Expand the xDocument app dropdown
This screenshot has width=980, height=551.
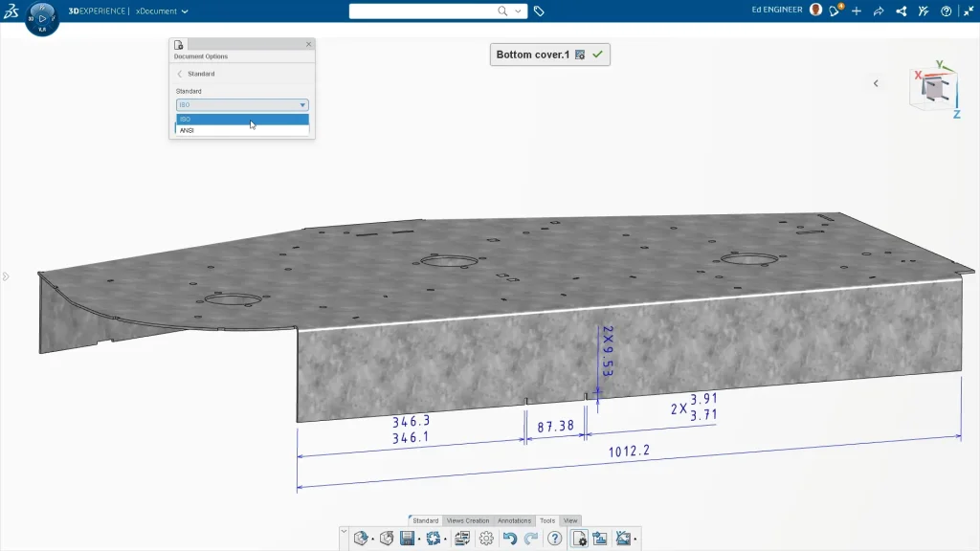pyautogui.click(x=185, y=11)
